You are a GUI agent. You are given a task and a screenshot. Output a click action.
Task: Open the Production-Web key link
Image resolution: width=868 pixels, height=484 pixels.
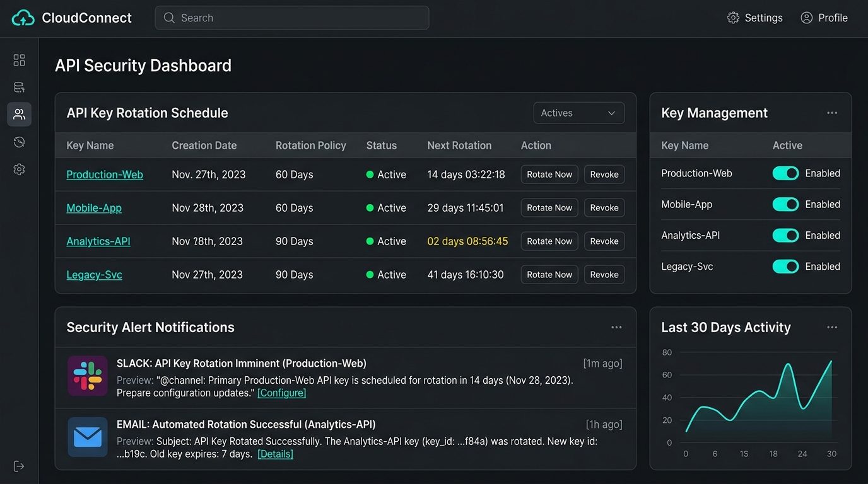pyautogui.click(x=105, y=175)
